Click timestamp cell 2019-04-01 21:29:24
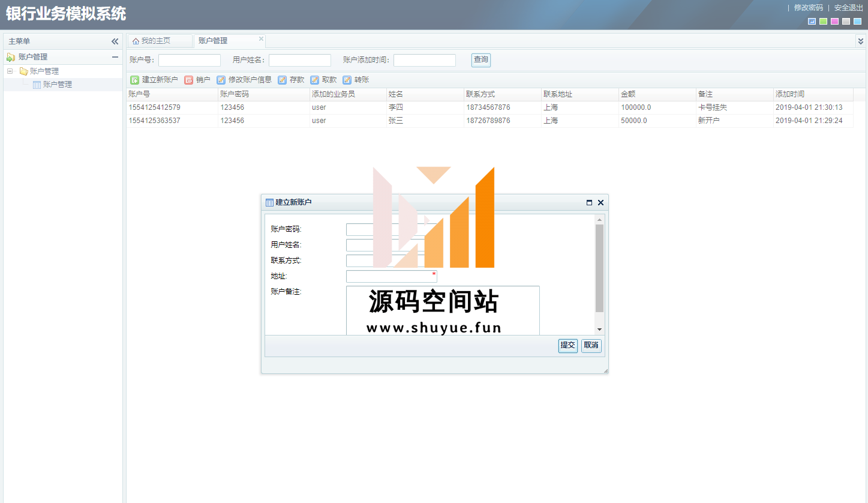Screen dimensions: 868x503 coord(813,121)
